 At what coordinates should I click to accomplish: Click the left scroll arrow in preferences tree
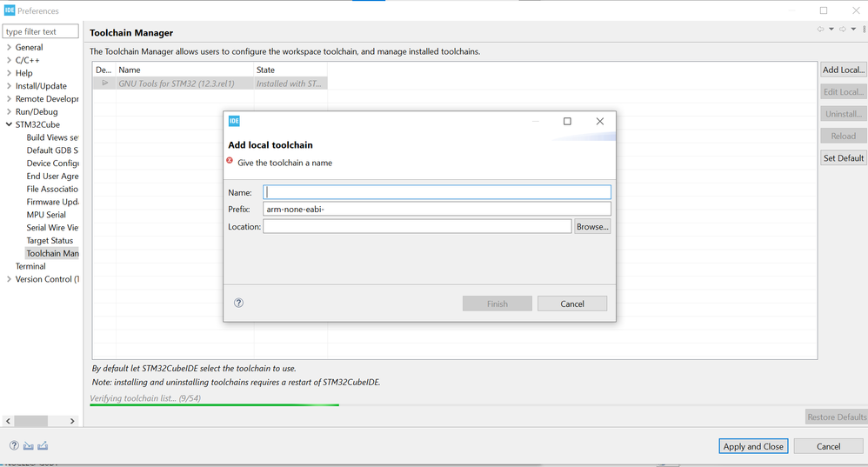(x=9, y=421)
